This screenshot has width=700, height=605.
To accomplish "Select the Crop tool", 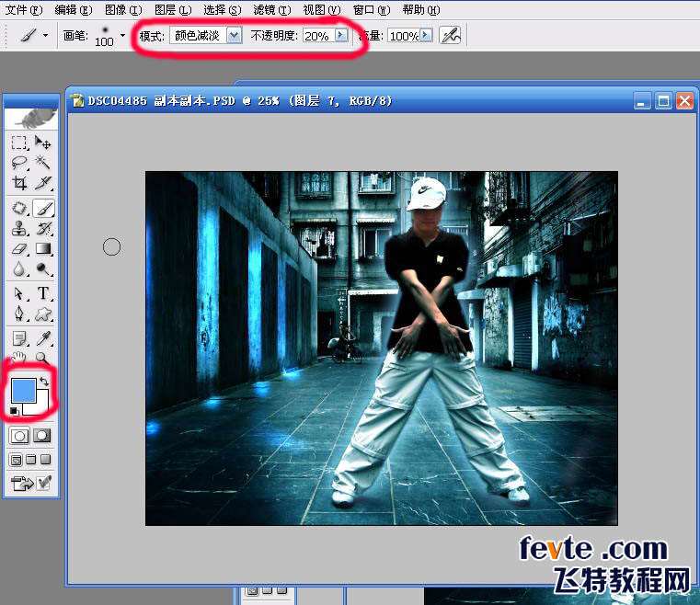I will 19,183.
